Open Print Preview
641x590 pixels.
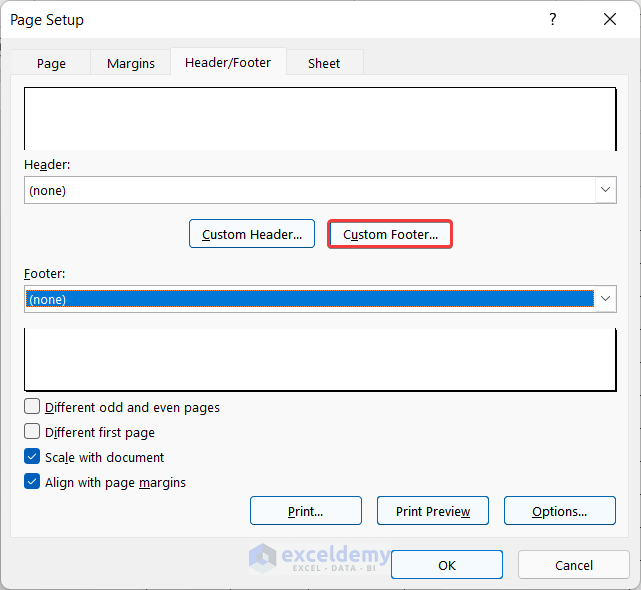pos(432,511)
